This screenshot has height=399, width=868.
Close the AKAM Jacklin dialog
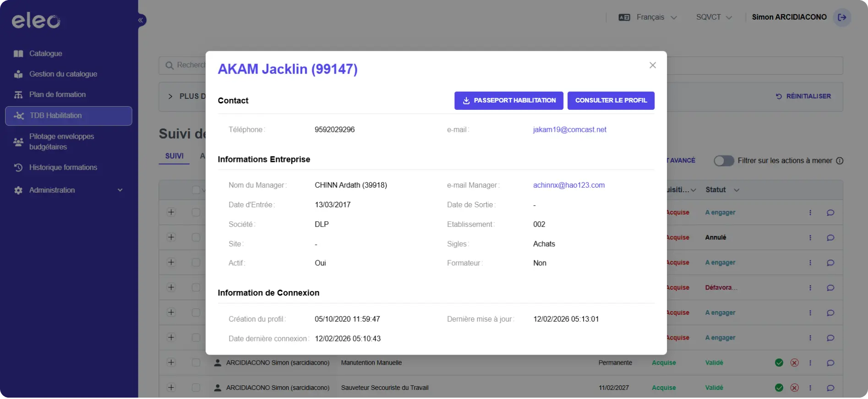[653, 65]
